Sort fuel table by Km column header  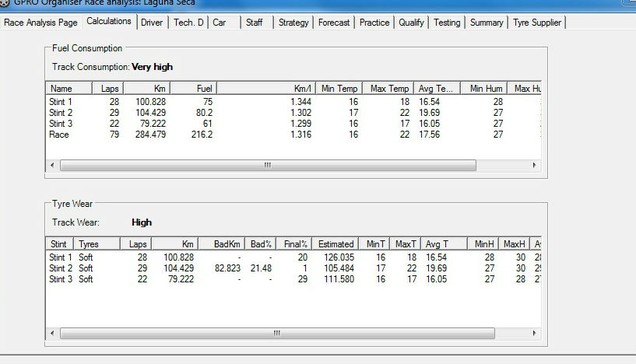(x=147, y=89)
